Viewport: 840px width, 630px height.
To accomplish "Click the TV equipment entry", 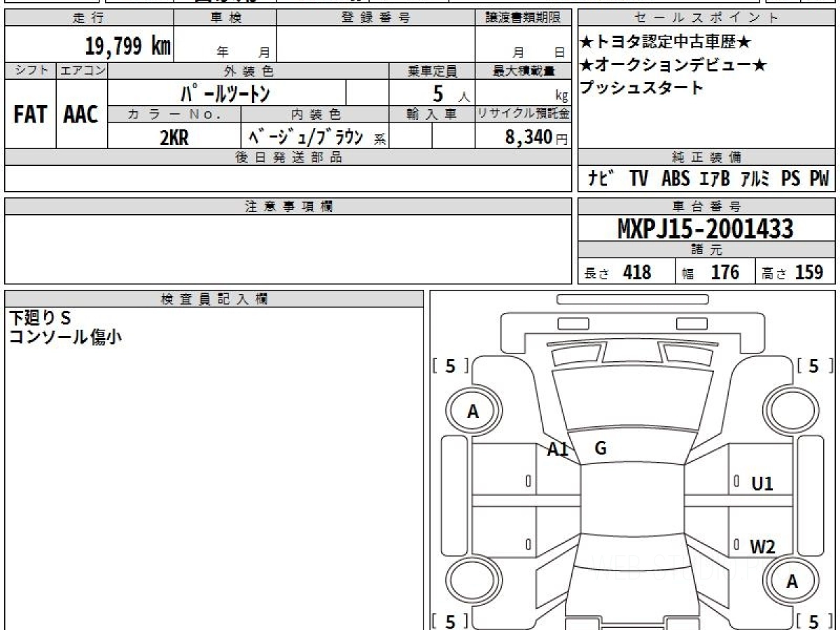I will 638,178.
